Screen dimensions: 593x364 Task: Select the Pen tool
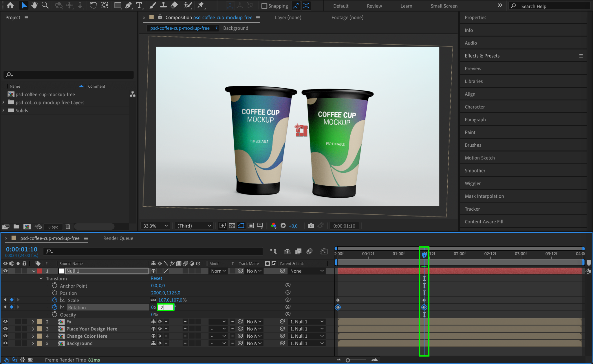pos(128,5)
